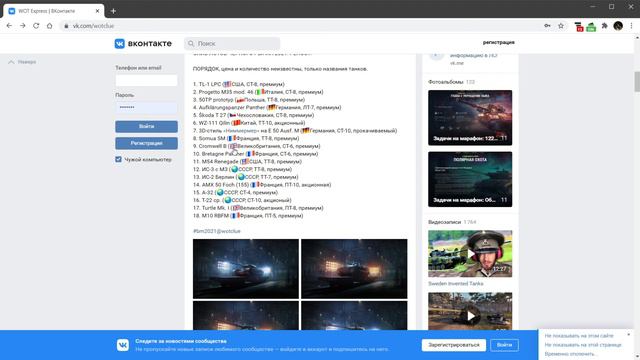The image size is (640, 360).
Task: Open the top-left tank post image
Action: tap(246, 269)
